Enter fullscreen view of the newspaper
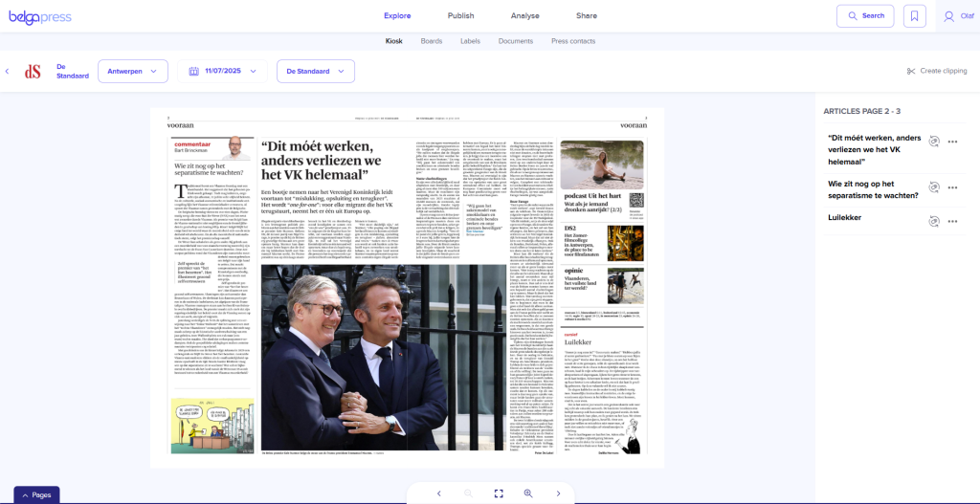The image size is (980, 504). pos(498,493)
